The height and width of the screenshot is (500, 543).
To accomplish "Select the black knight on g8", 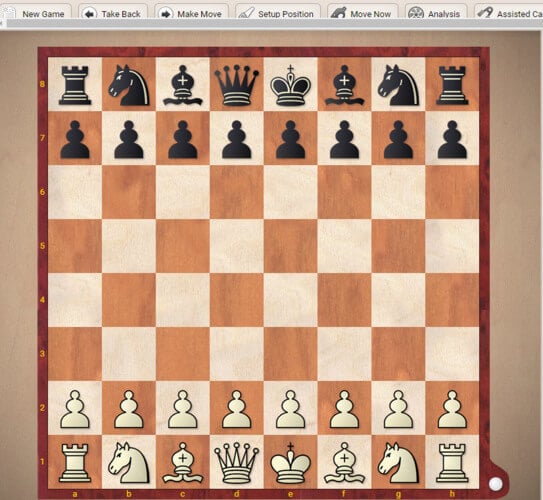I will pos(398,85).
